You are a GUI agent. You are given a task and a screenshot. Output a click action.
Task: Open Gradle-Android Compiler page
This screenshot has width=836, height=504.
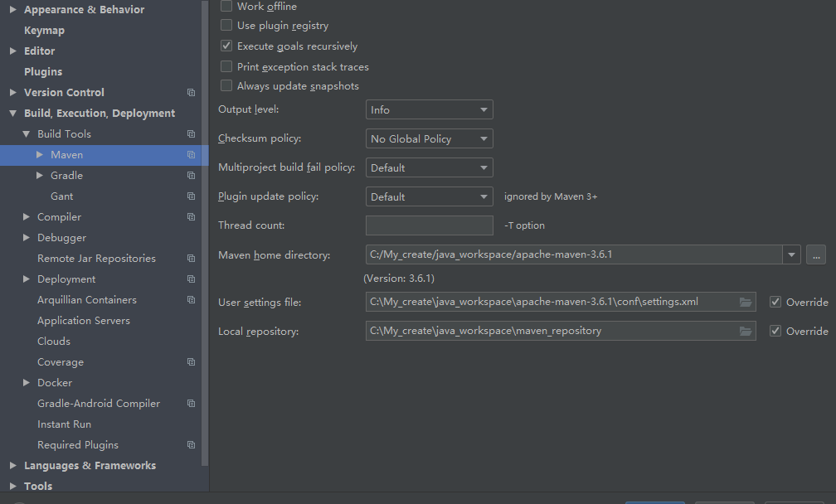point(100,404)
